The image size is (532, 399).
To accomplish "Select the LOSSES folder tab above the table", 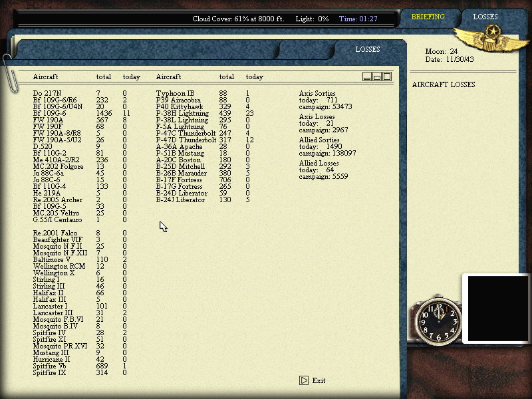I will coord(368,49).
